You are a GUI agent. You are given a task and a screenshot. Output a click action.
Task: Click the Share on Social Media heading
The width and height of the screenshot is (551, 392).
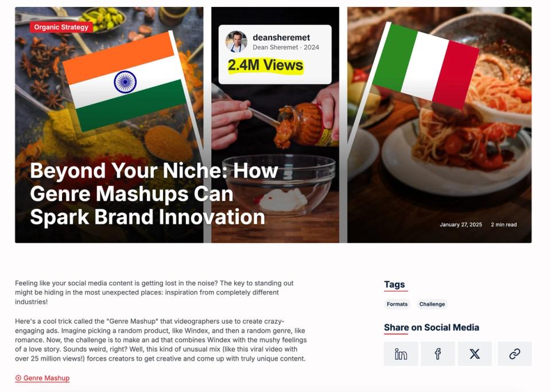click(x=432, y=328)
